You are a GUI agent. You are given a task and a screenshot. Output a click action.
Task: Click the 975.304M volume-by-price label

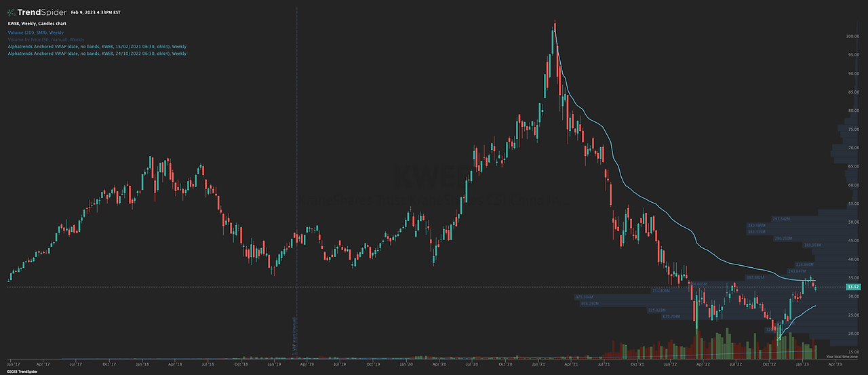583,297
